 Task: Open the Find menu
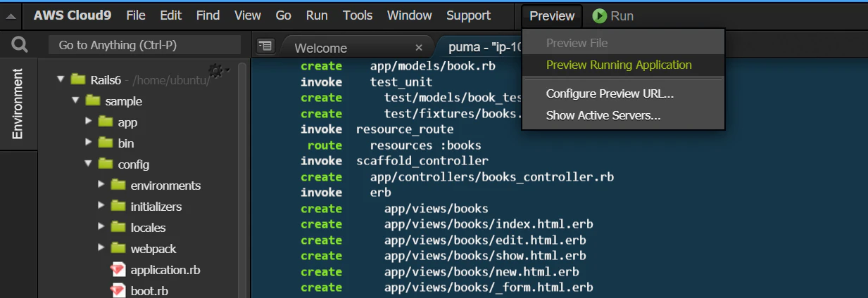point(208,15)
